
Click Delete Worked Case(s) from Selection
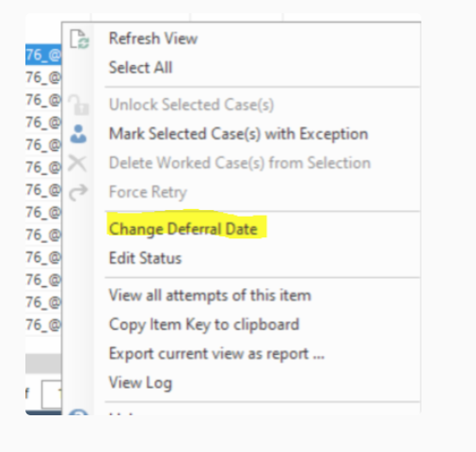click(240, 163)
